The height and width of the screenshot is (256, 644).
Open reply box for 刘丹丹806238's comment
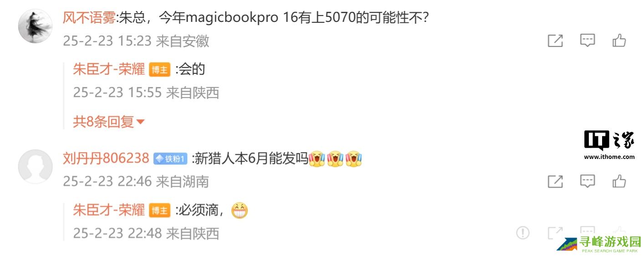588,181
